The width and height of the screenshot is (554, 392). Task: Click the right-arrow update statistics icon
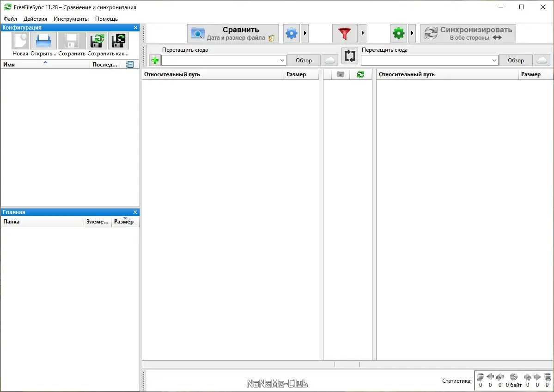[x=537, y=377]
